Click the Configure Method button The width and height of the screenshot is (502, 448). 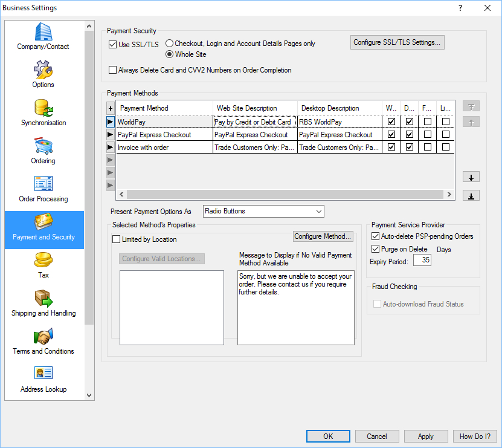coord(323,236)
